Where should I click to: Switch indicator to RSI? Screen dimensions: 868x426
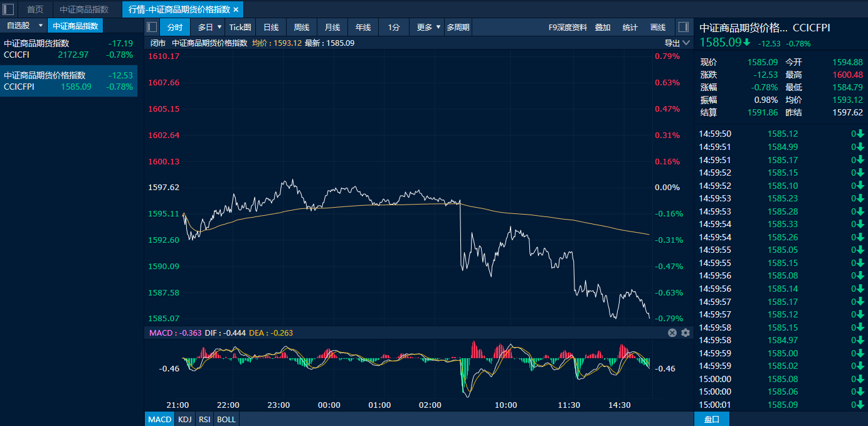coord(204,419)
